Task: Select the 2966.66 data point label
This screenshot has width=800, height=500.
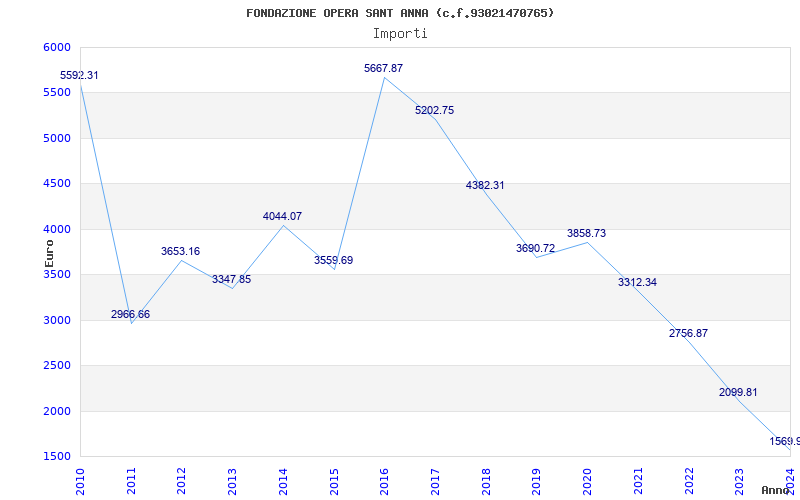Action: click(x=131, y=314)
